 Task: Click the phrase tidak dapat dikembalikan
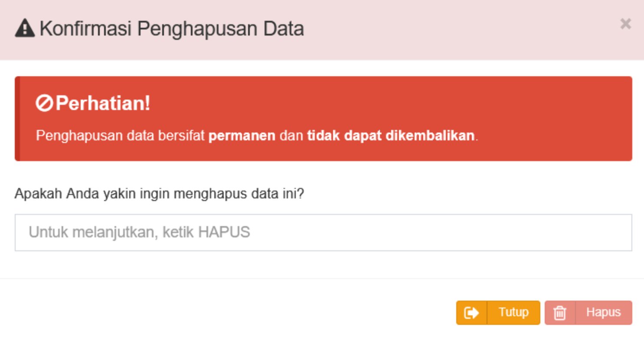point(389,136)
